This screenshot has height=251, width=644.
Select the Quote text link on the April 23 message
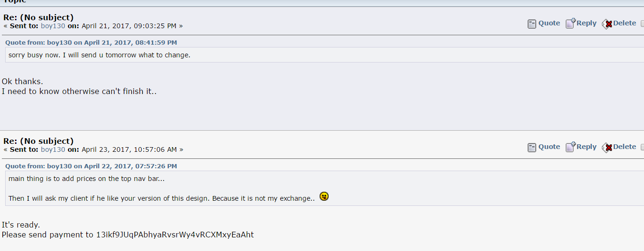(549, 147)
